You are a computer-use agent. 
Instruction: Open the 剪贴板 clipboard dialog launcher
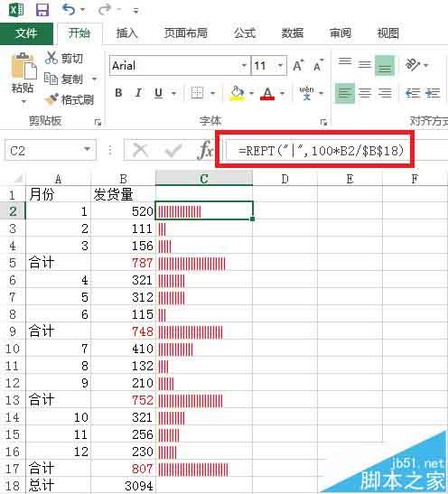[x=98, y=122]
